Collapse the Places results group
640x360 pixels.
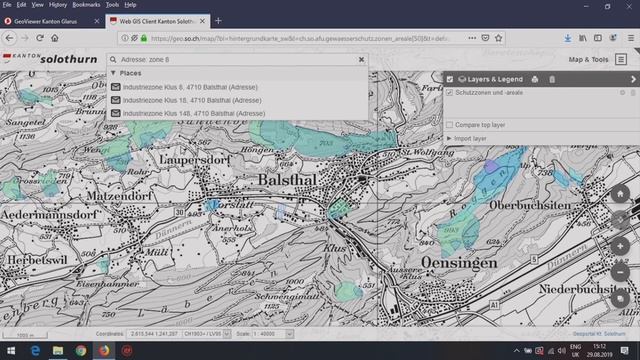tap(113, 73)
